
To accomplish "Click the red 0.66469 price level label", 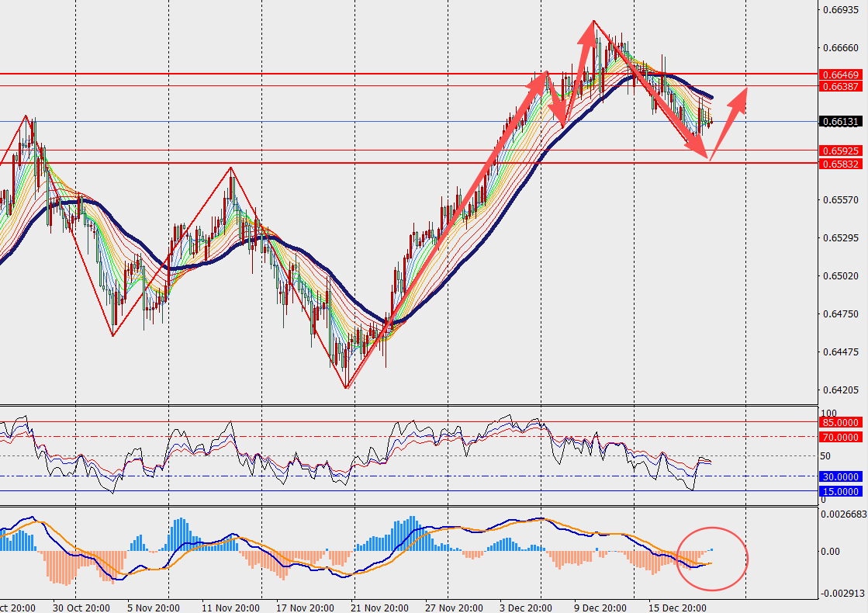I will point(839,74).
